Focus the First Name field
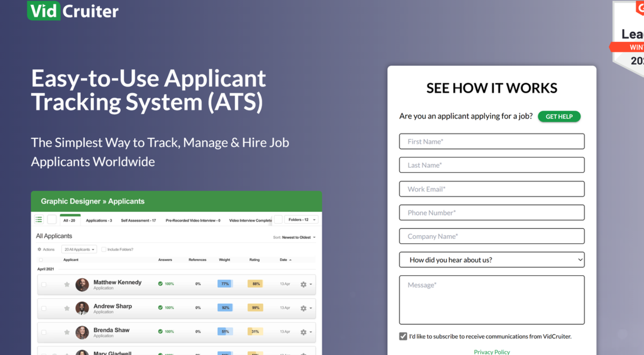Screen dimensions: 644x355 [x=492, y=141]
